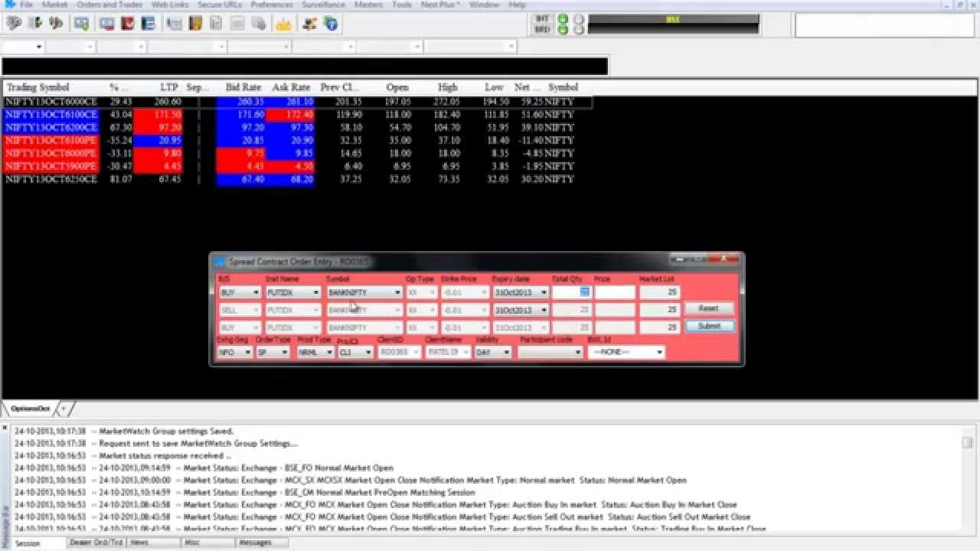Open the Symbol dropdown in first row
980x551 pixels.
click(364, 292)
